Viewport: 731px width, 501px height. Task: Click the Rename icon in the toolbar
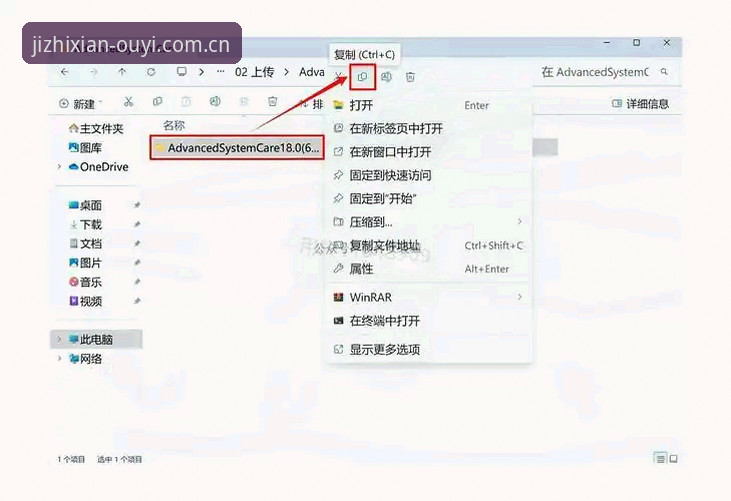pos(215,102)
